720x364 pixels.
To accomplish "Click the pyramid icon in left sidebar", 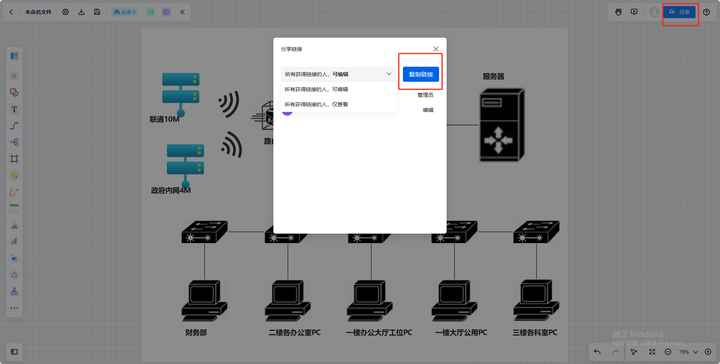I will (x=14, y=225).
